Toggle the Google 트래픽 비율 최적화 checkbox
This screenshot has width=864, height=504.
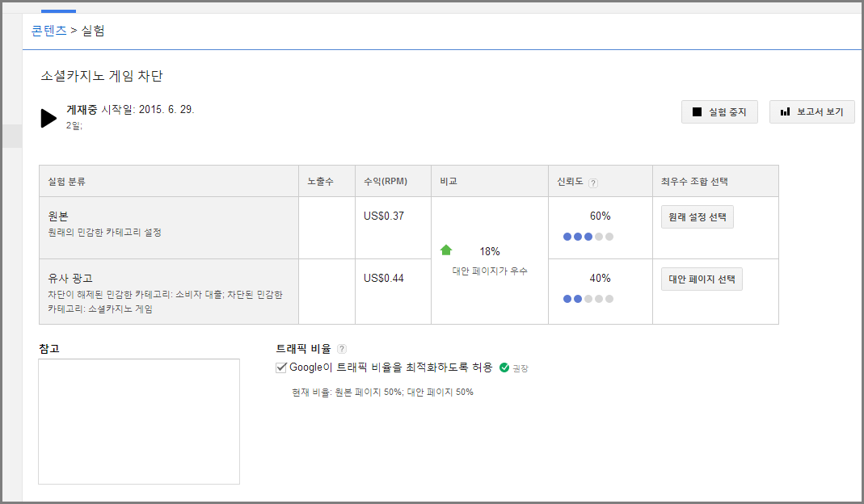click(281, 367)
